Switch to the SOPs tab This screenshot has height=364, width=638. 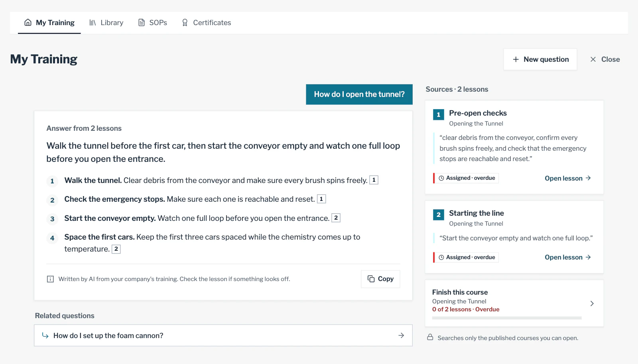click(x=152, y=23)
